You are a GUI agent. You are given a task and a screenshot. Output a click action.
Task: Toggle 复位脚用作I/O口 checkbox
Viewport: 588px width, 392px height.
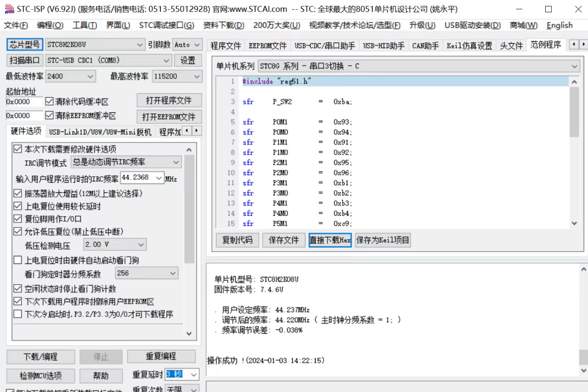(18, 219)
